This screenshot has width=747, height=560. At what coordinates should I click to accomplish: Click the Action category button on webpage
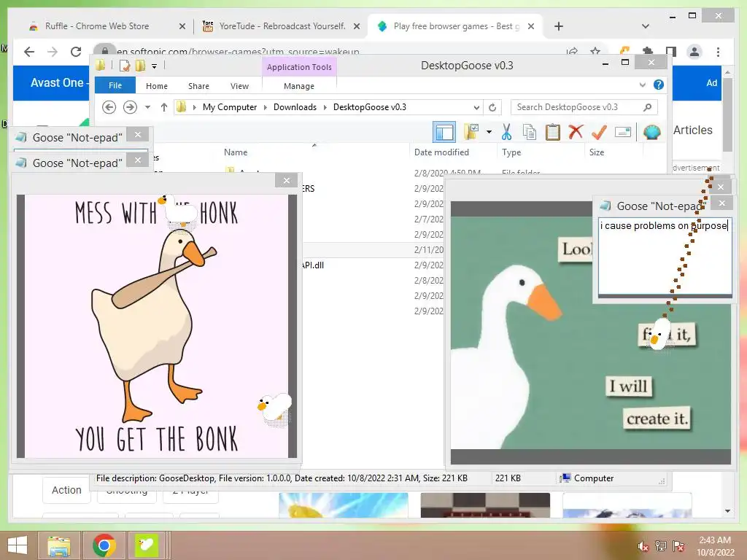click(x=66, y=489)
